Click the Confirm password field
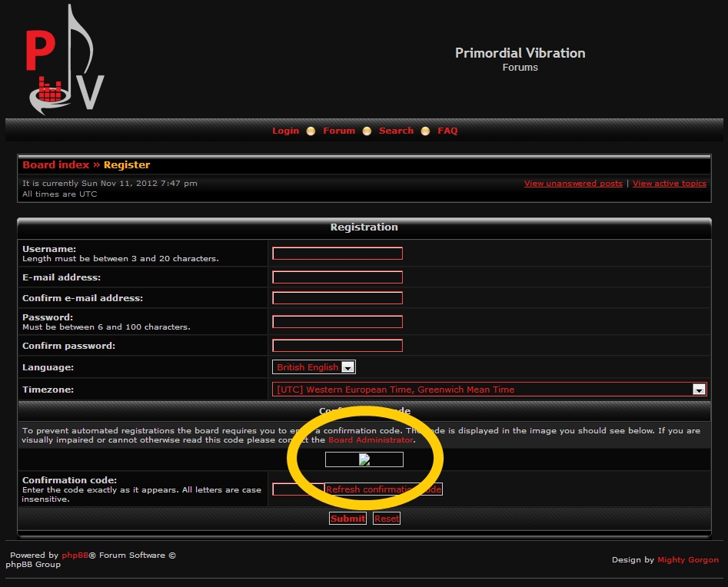Screen dimensions: 728x587 [x=337, y=346]
